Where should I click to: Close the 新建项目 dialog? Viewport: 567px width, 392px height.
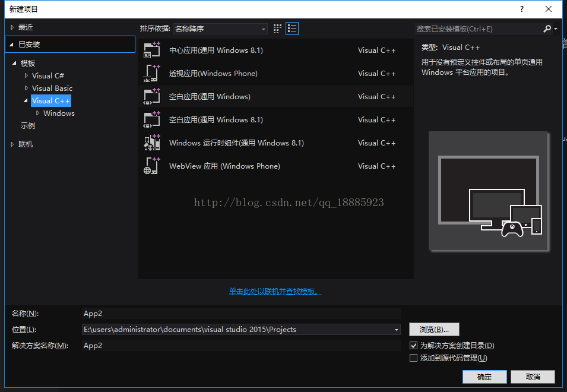tap(549, 9)
